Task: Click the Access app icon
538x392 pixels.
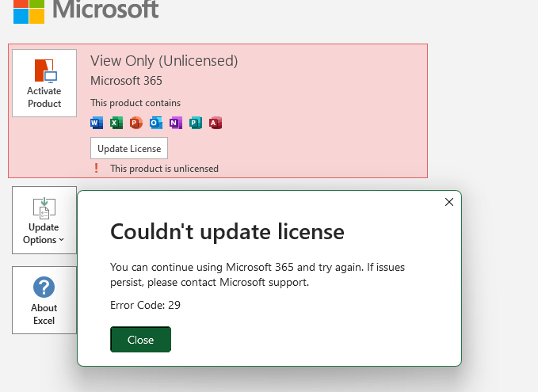Action: 216,123
